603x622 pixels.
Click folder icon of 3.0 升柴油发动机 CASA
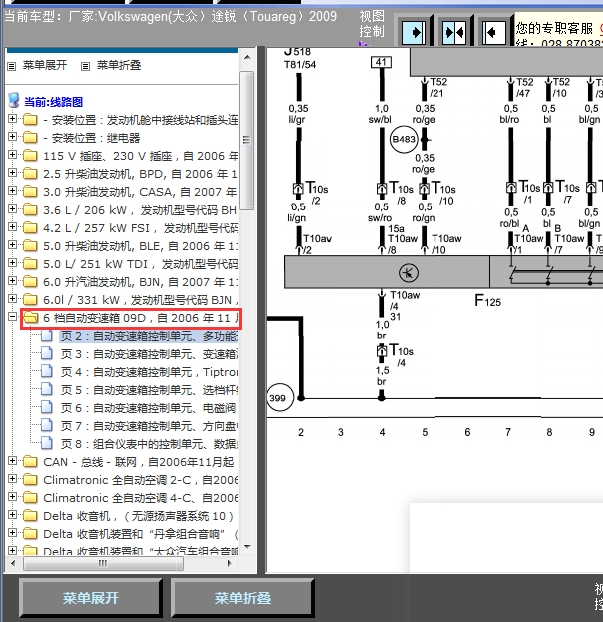pos(30,192)
